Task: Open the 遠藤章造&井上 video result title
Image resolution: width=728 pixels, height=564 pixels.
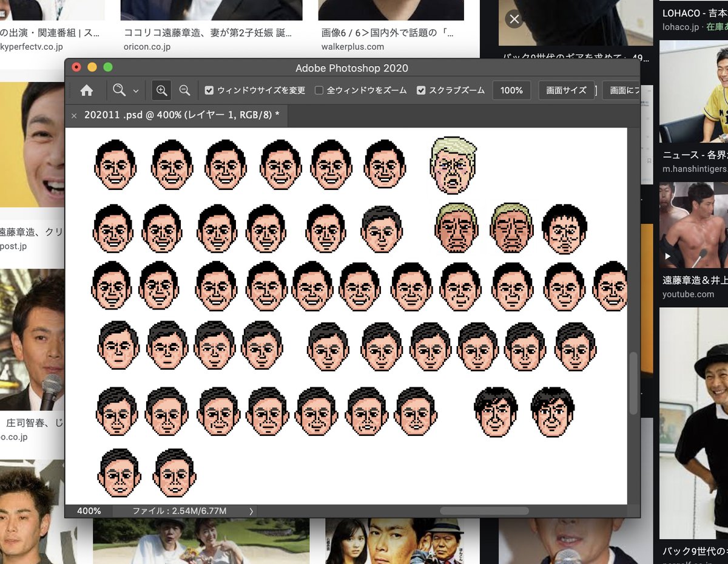Action: [x=695, y=280]
